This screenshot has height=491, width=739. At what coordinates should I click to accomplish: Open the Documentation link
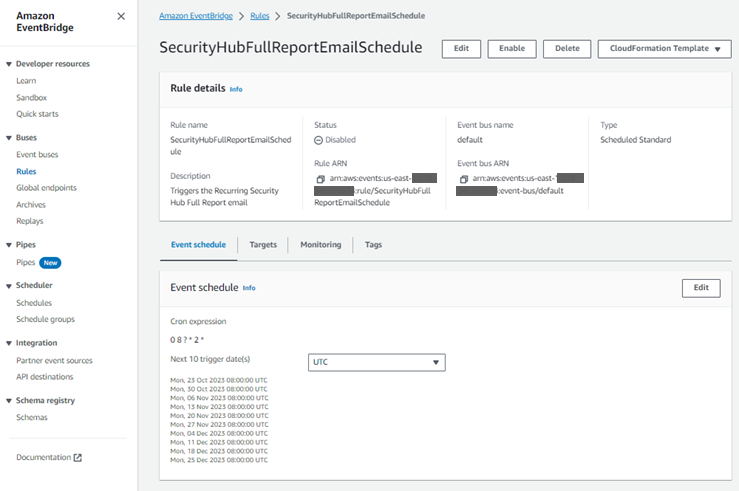pos(43,458)
